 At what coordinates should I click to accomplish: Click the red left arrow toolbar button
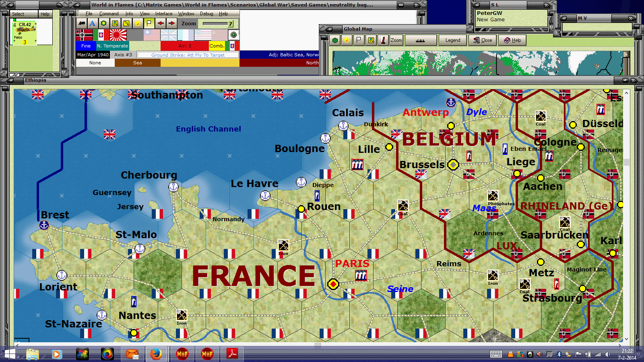160,23
